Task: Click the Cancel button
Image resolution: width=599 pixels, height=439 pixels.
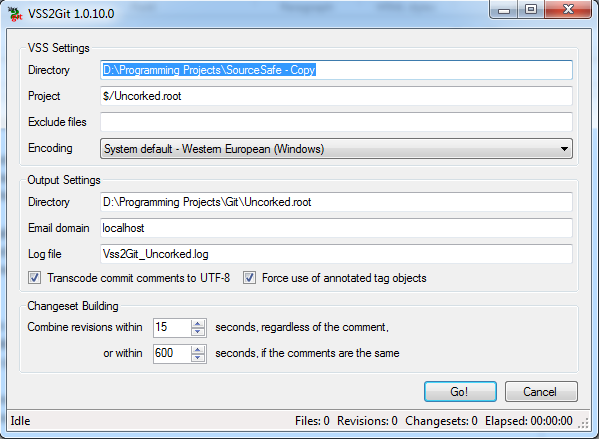Action: point(541,392)
